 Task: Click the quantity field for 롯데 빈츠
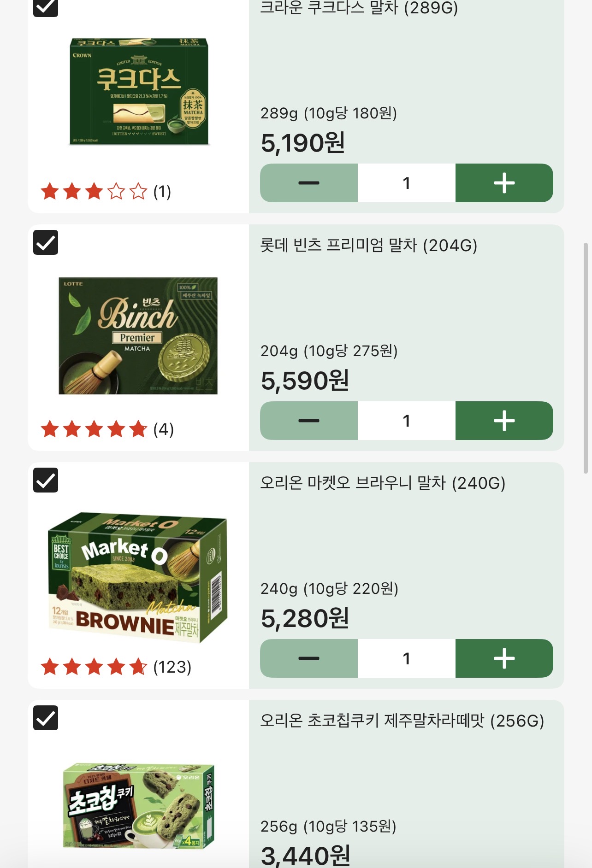click(407, 421)
